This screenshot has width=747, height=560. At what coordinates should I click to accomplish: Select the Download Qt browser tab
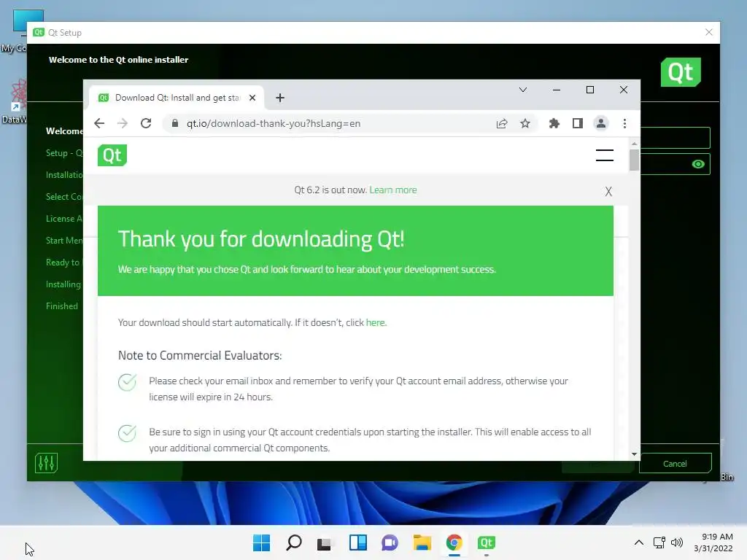[177, 98]
